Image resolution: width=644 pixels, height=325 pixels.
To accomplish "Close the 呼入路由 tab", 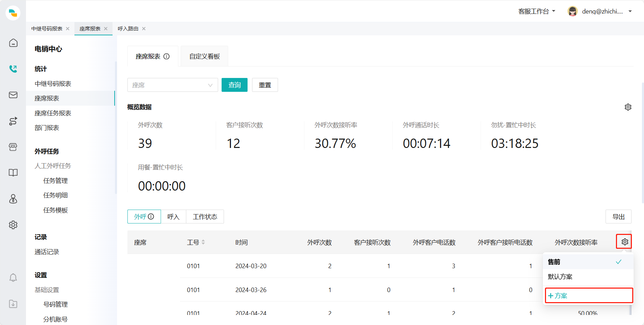I will pyautogui.click(x=144, y=29).
